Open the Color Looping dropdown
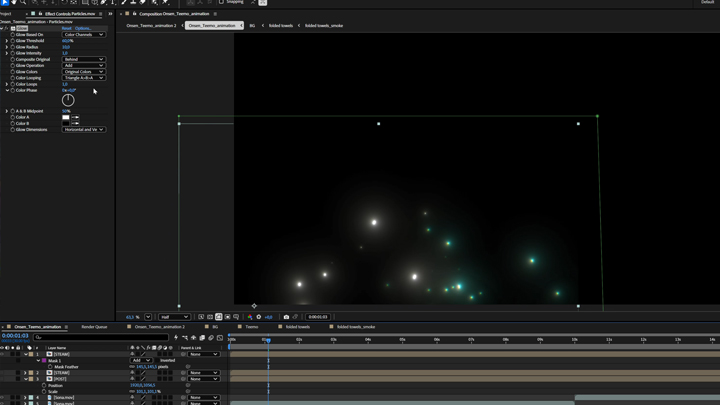The width and height of the screenshot is (720, 405). (x=84, y=78)
